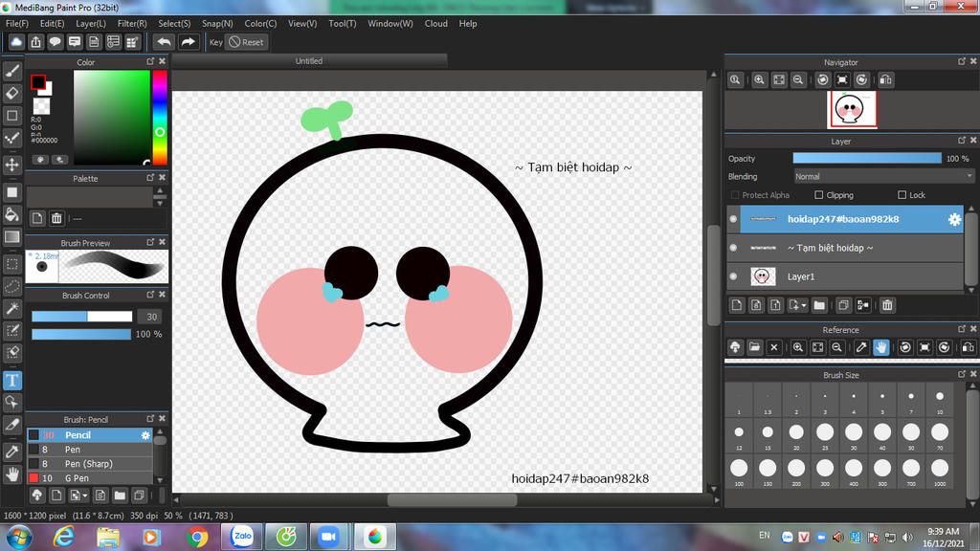Click the Undo arrow in the toolbar
The width and height of the screenshot is (980, 551).
(x=164, y=42)
